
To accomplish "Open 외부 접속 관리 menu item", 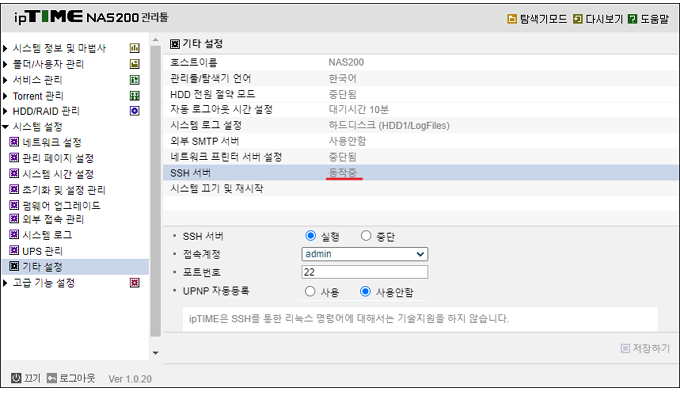I will (53, 219).
